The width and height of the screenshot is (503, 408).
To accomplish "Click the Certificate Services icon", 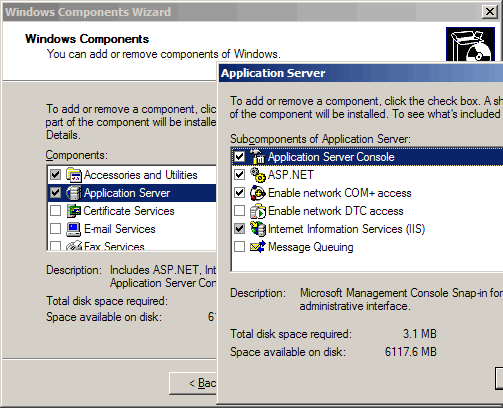I will [74, 211].
